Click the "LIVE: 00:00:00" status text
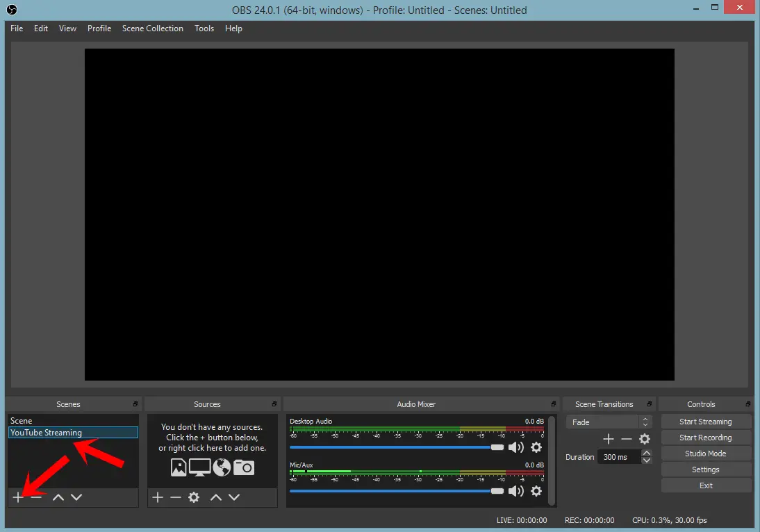Image resolution: width=760 pixels, height=532 pixels. point(522,520)
